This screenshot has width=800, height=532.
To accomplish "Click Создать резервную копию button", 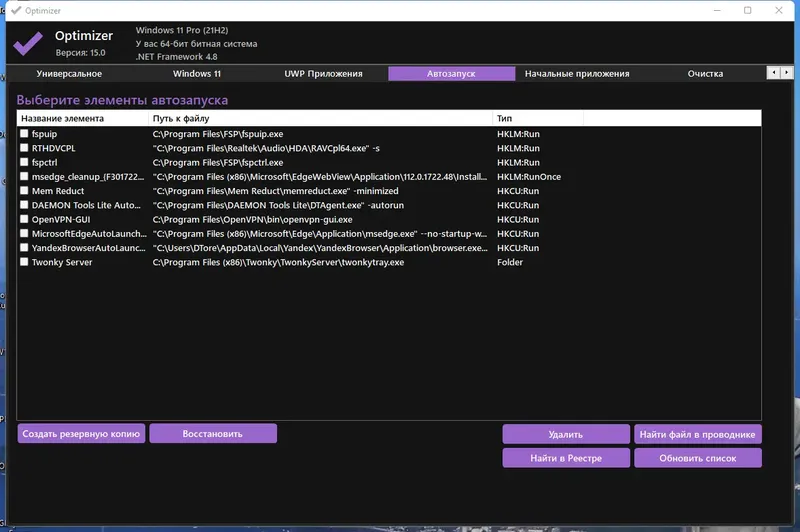I will tap(81, 434).
